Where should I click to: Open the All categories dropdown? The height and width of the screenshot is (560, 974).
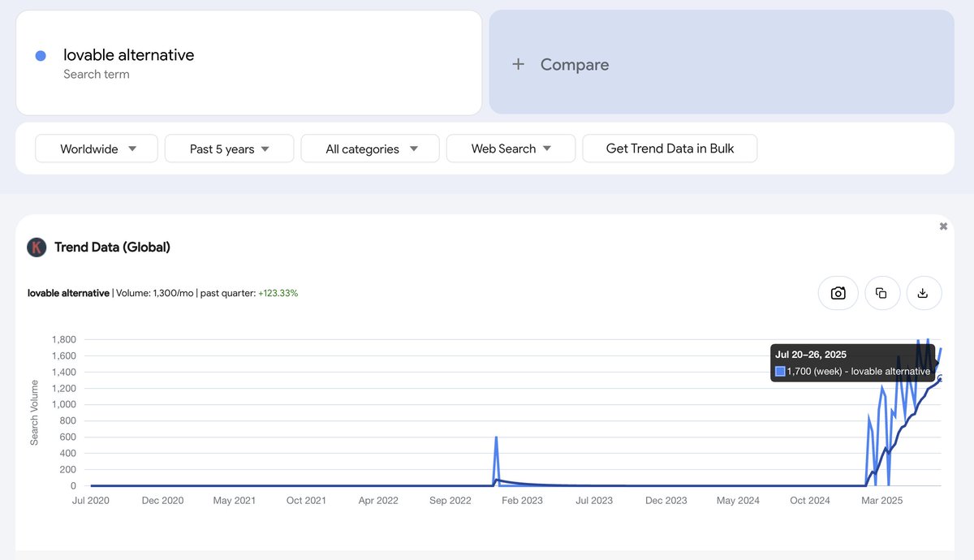(x=370, y=149)
